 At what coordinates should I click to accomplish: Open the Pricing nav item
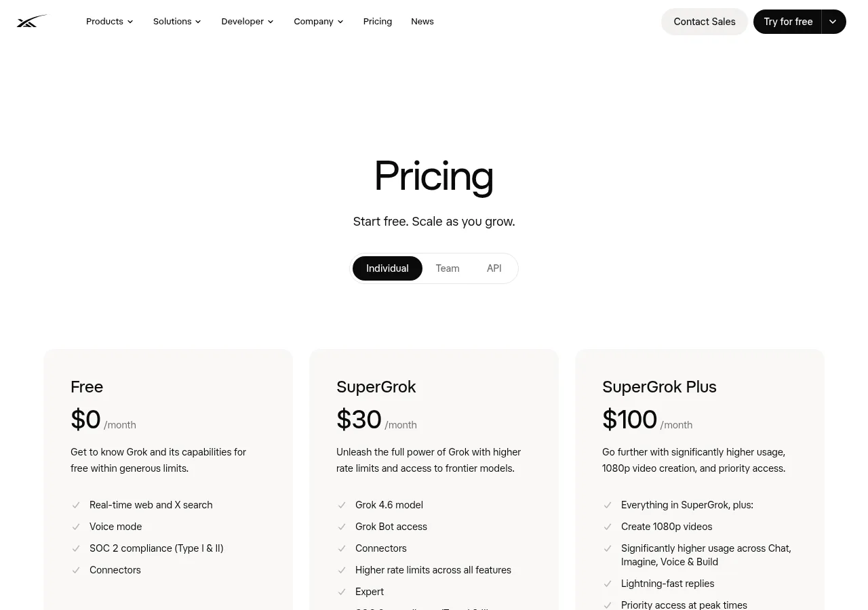[378, 22]
